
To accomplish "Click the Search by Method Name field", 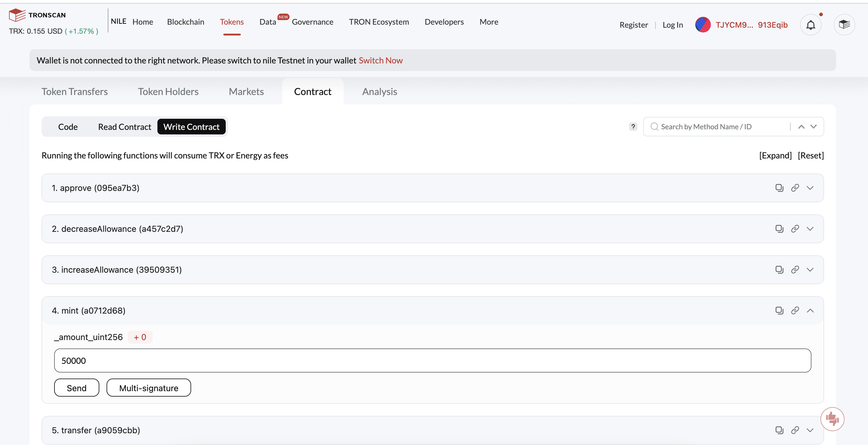I will point(721,127).
